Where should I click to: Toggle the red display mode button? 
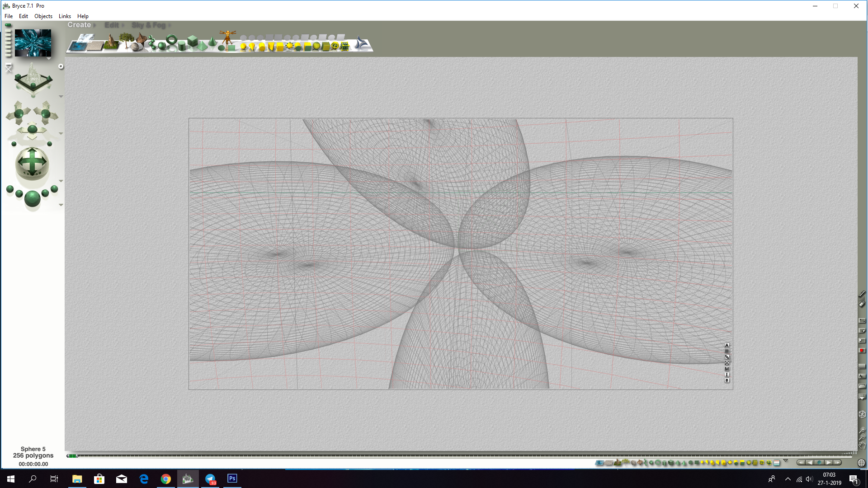862,351
